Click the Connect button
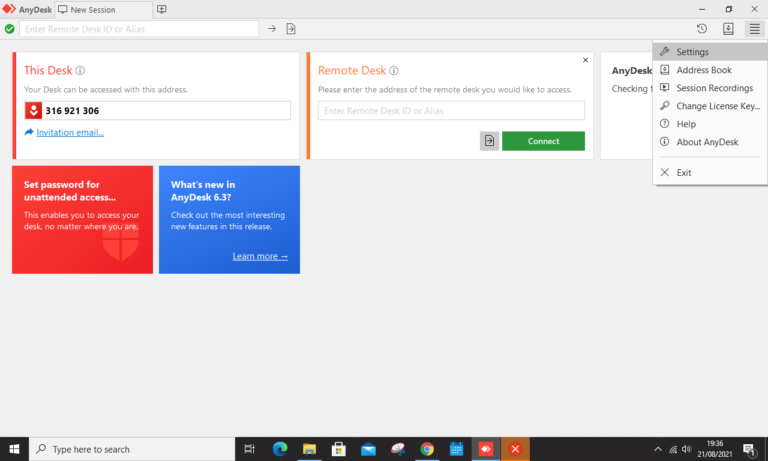Image resolution: width=768 pixels, height=461 pixels. 543,141
